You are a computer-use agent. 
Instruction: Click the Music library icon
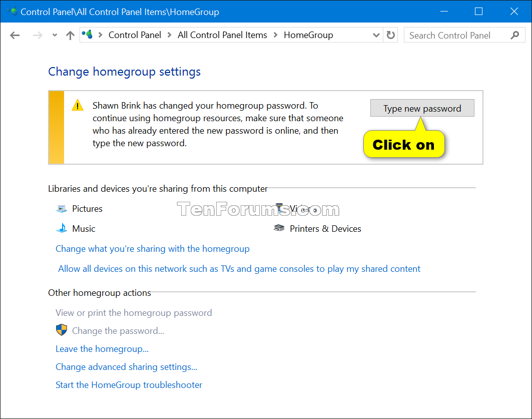tap(62, 228)
